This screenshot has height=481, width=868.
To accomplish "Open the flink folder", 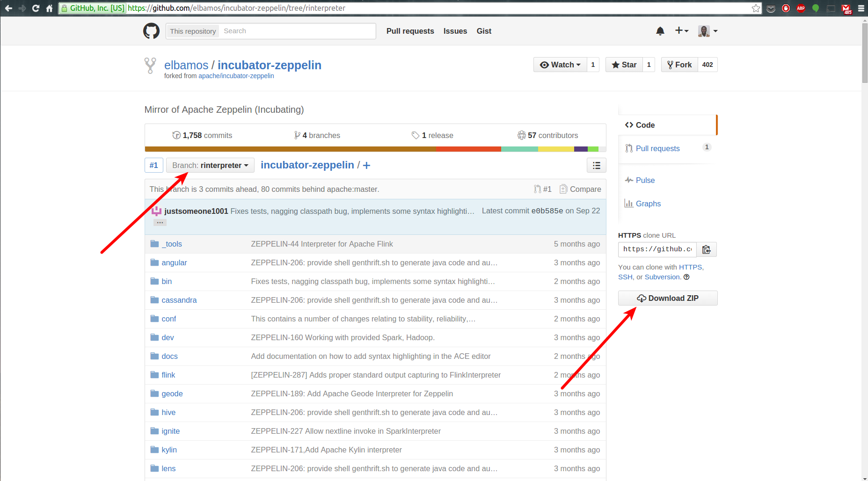I will (168, 375).
